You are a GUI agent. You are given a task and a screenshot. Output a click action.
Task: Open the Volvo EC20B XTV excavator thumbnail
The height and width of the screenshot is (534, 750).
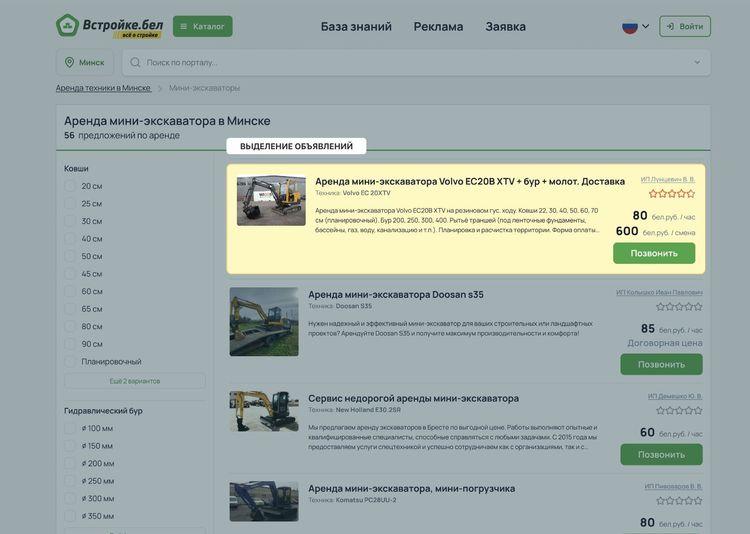271,201
